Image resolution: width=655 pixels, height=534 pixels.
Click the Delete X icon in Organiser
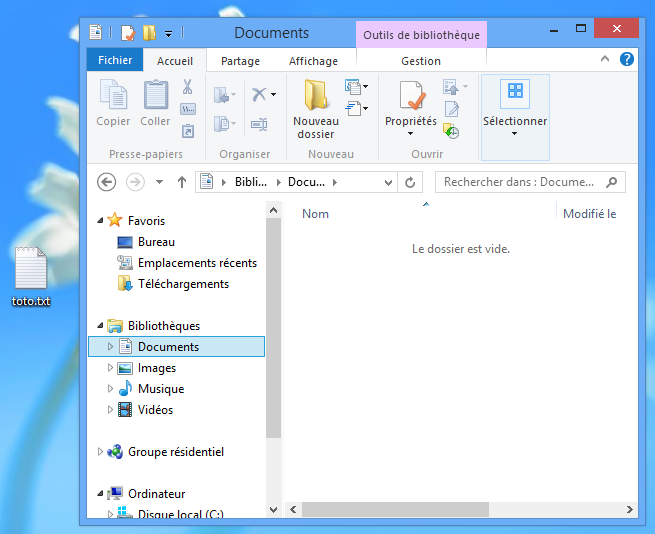pyautogui.click(x=259, y=94)
